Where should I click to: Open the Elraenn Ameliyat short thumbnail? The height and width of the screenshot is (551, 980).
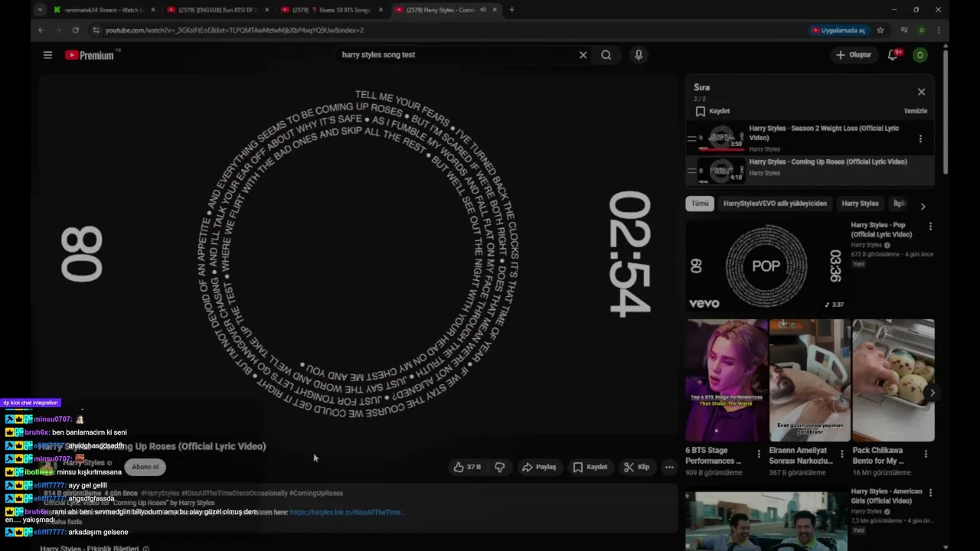pos(810,380)
